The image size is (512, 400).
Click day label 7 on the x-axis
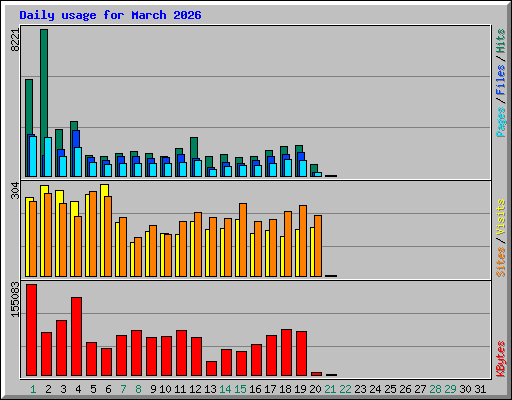click(x=123, y=389)
